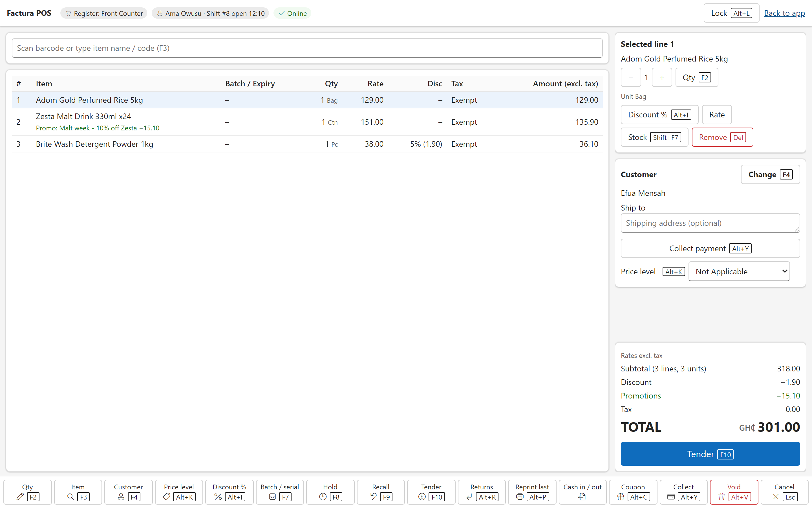Click the person icon on bottom Customer button
Viewport: 812px width, 508px height.
[x=121, y=497]
